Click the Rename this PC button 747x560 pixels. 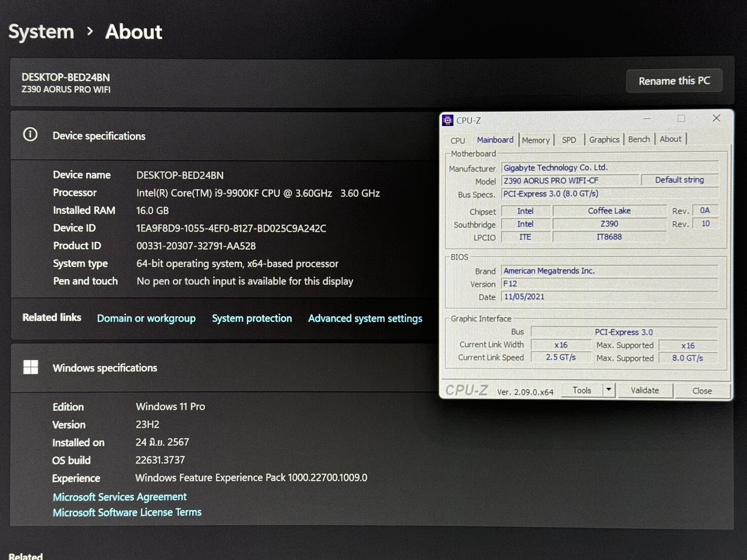coord(674,81)
